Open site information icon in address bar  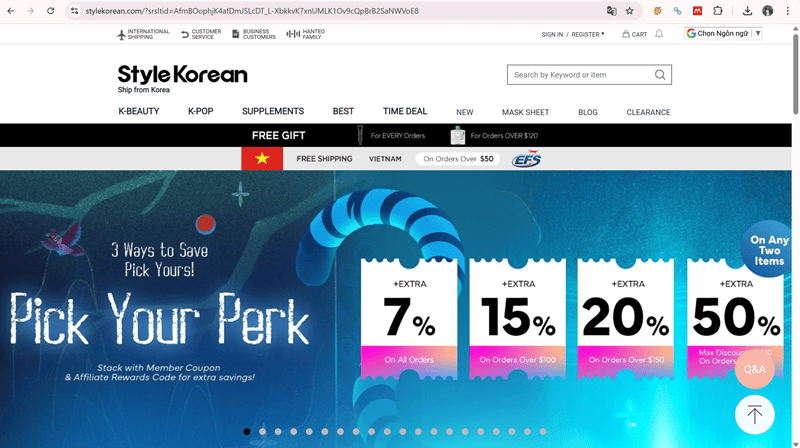click(74, 11)
